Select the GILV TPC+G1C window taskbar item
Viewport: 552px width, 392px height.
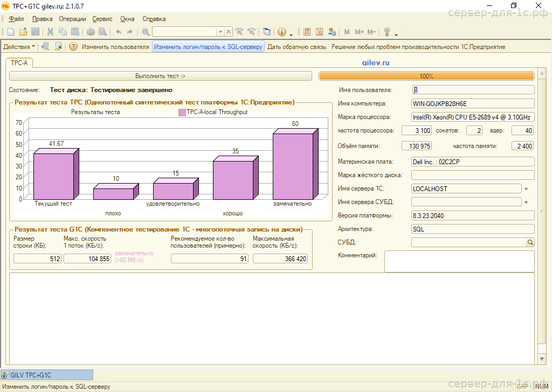(x=47, y=375)
